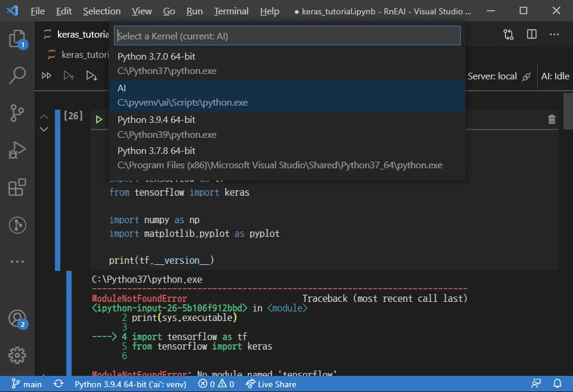Screen dimensions: 573x392
Task: Click Run Cell and Below icon
Action: [x=91, y=76]
